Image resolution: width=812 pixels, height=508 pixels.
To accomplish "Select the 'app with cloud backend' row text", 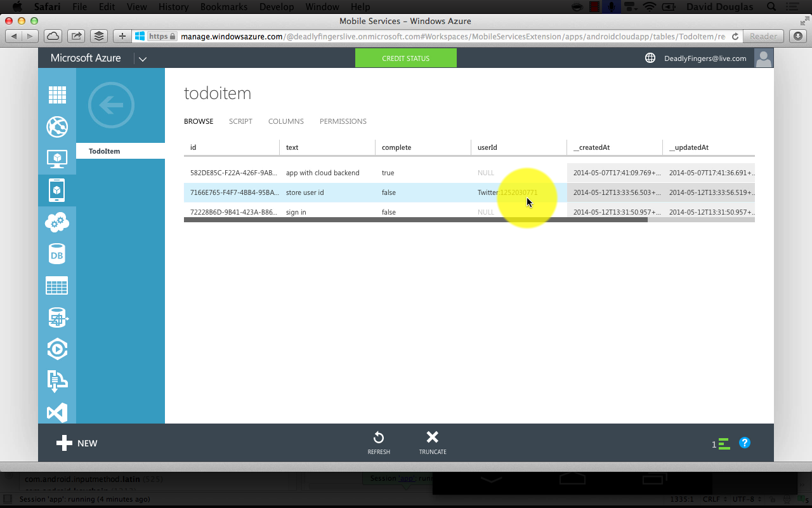I will (x=322, y=173).
